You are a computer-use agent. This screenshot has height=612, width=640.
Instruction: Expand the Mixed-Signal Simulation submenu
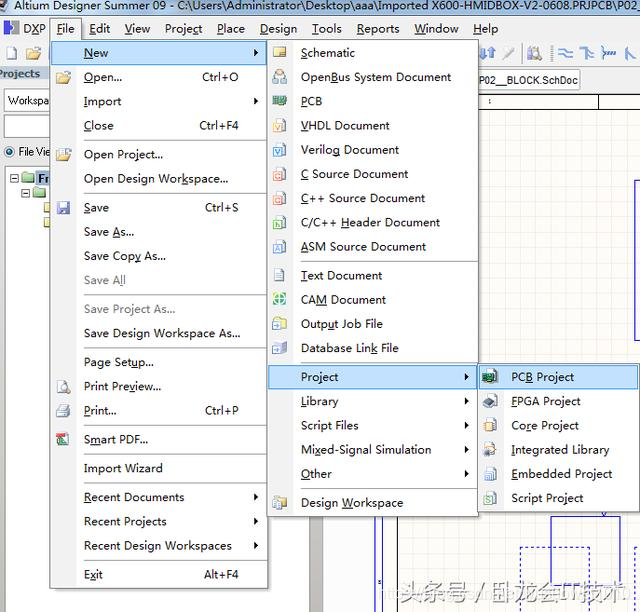point(372,449)
